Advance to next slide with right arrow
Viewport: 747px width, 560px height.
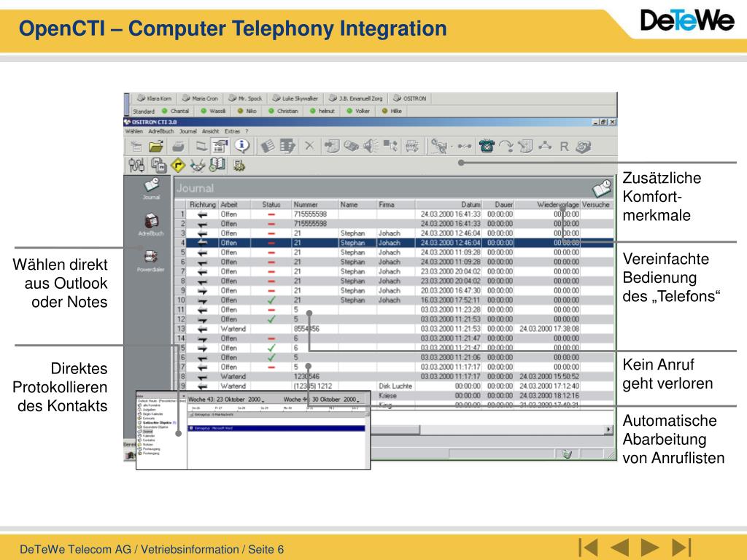(x=650, y=548)
